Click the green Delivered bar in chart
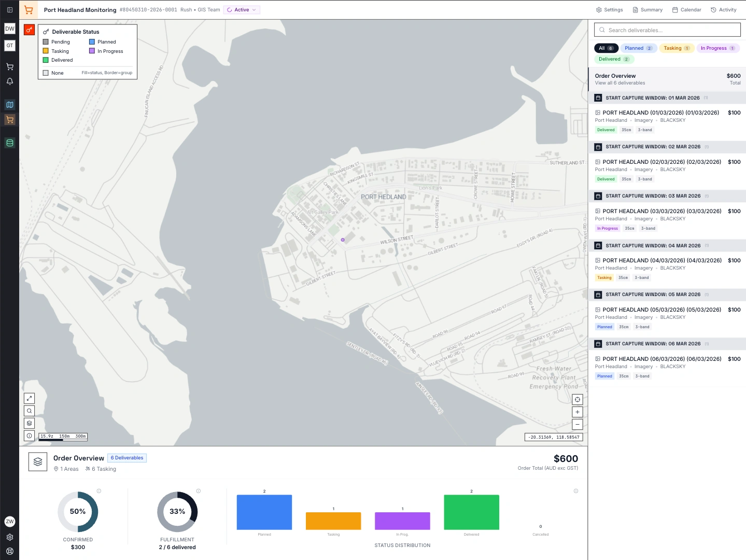The image size is (746, 560). pyautogui.click(x=471, y=512)
